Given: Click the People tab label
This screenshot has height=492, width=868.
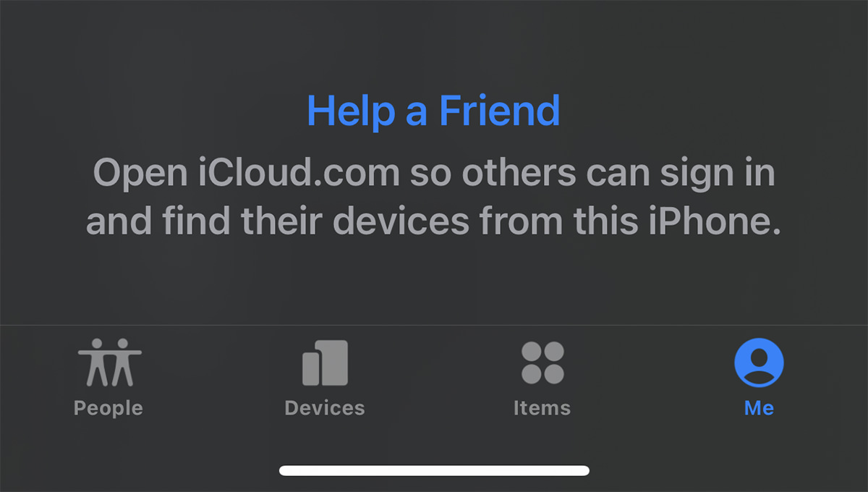Looking at the screenshot, I should tap(109, 408).
